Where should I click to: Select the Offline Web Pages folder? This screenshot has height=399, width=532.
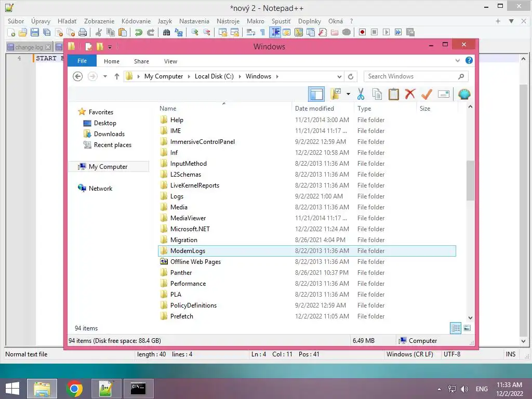click(x=307, y=262)
